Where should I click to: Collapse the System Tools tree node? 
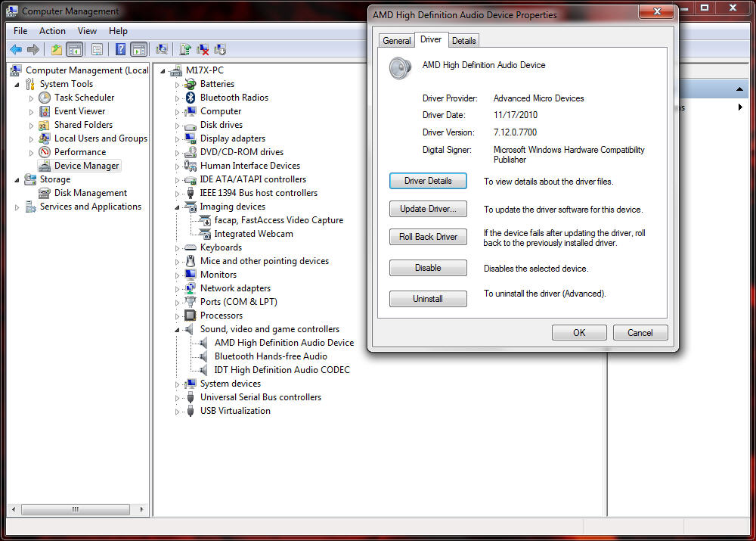click(17, 85)
